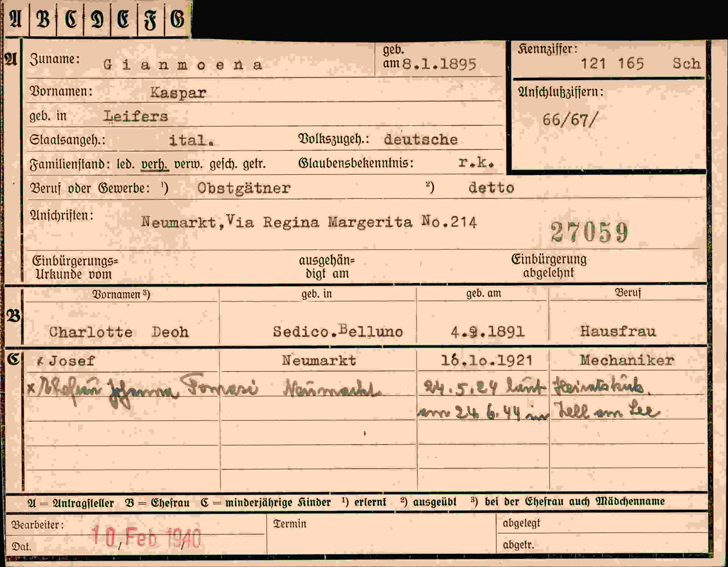Click the abgelegt field

(x=602, y=523)
